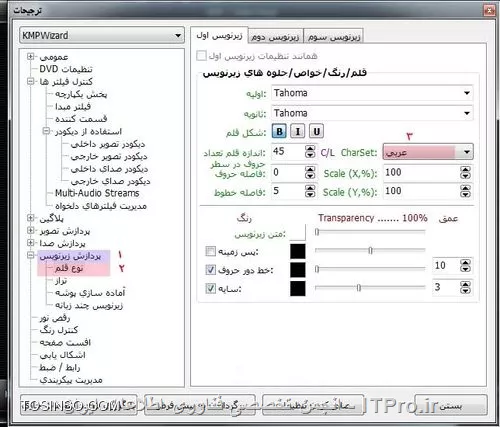Expand the پلاگین tree node
Screen dimensions: 500x427
[30, 218]
